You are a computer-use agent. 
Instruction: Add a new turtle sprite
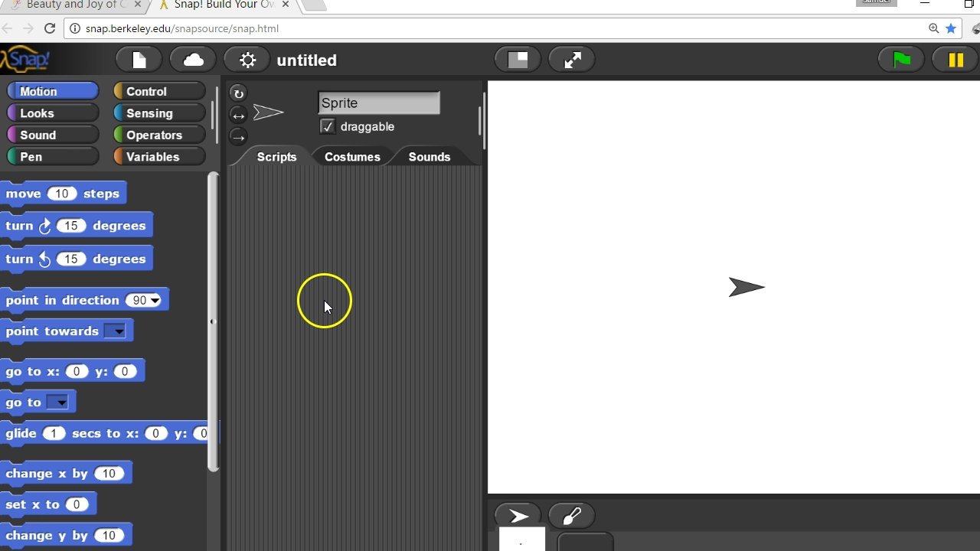pyautogui.click(x=517, y=515)
